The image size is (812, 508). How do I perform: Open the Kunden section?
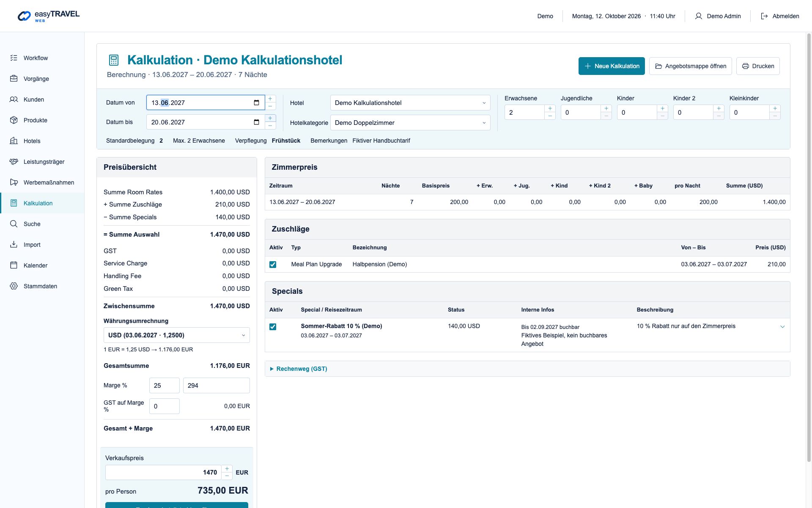[42, 99]
